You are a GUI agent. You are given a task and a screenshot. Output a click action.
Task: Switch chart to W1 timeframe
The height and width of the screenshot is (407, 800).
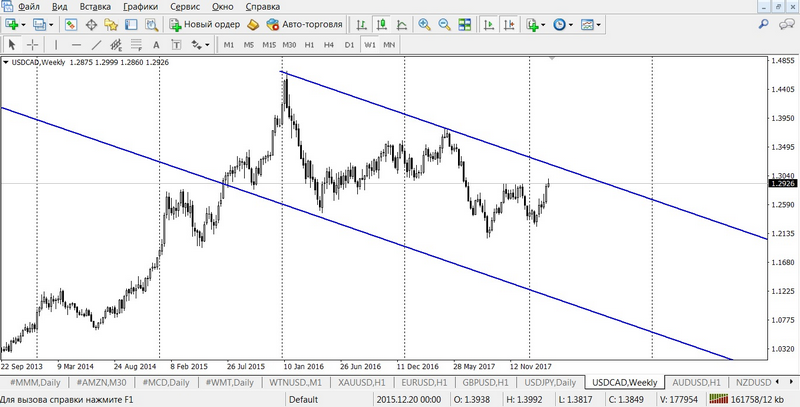point(369,44)
